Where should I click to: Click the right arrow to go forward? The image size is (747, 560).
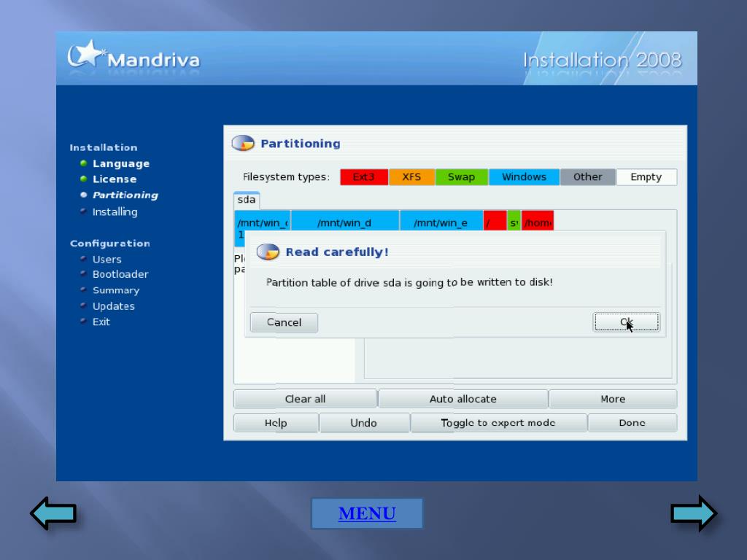(694, 513)
